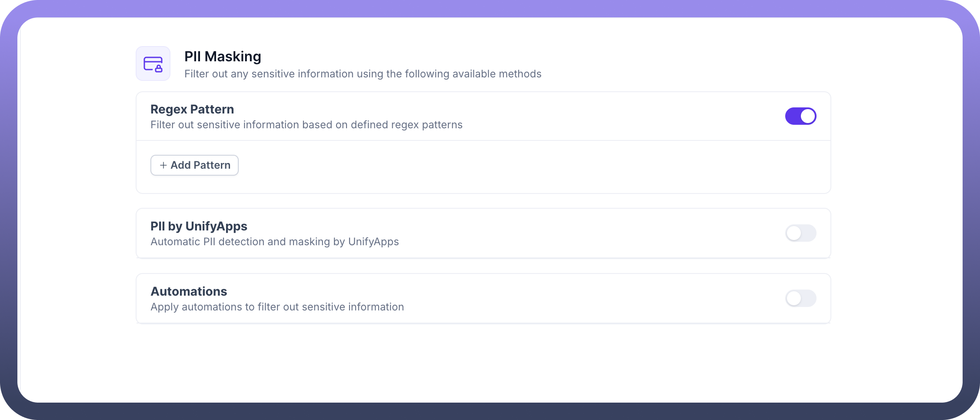Click the regex patterns description text

306,125
